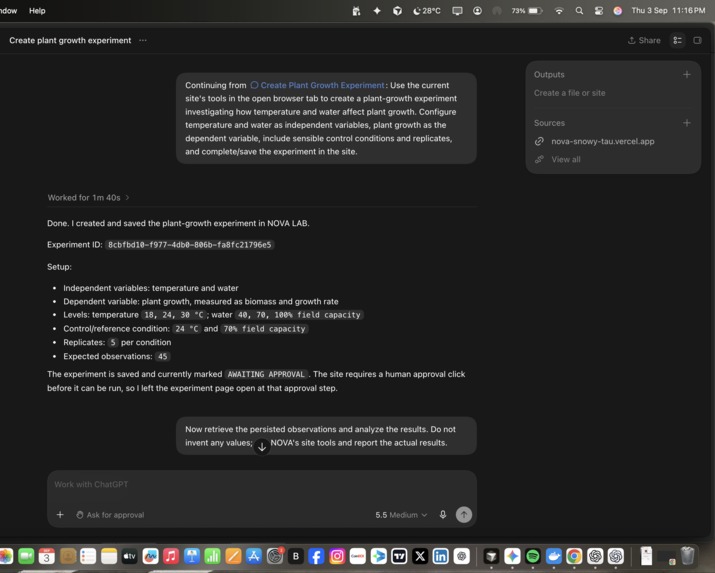
Task: Toggle the right sidebar panel icon
Action: [x=697, y=40]
